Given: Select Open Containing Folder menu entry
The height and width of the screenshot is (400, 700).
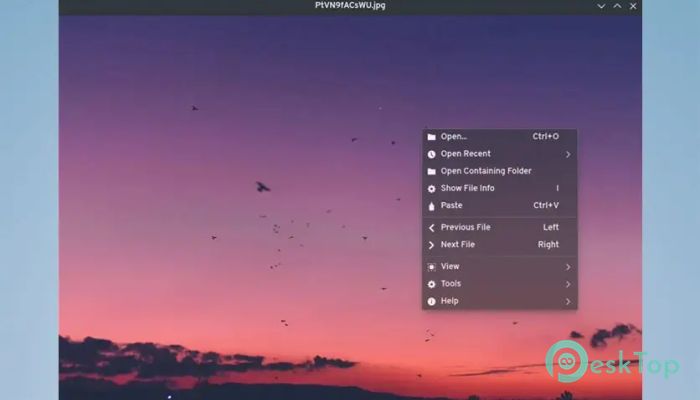Looking at the screenshot, I should 500,171.
